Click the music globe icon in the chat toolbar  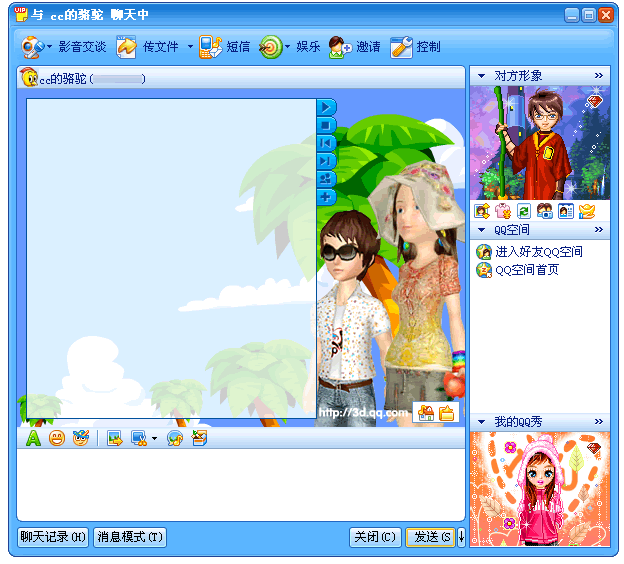click(x=175, y=439)
